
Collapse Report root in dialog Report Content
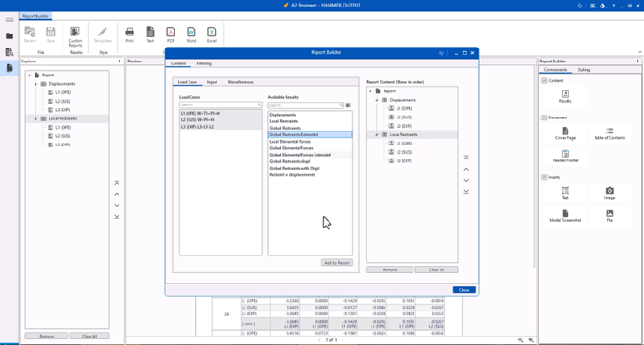(x=370, y=91)
